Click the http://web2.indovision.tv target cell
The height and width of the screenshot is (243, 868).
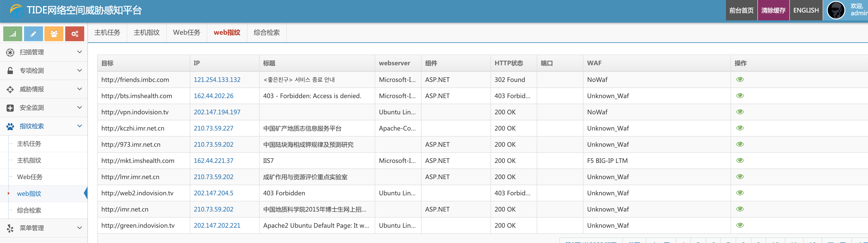click(x=143, y=193)
